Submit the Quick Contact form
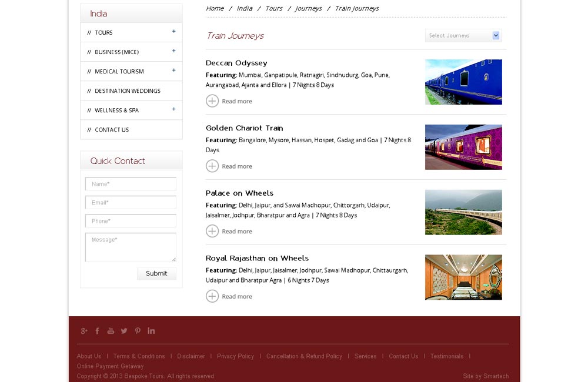The image size is (588, 382). [156, 273]
